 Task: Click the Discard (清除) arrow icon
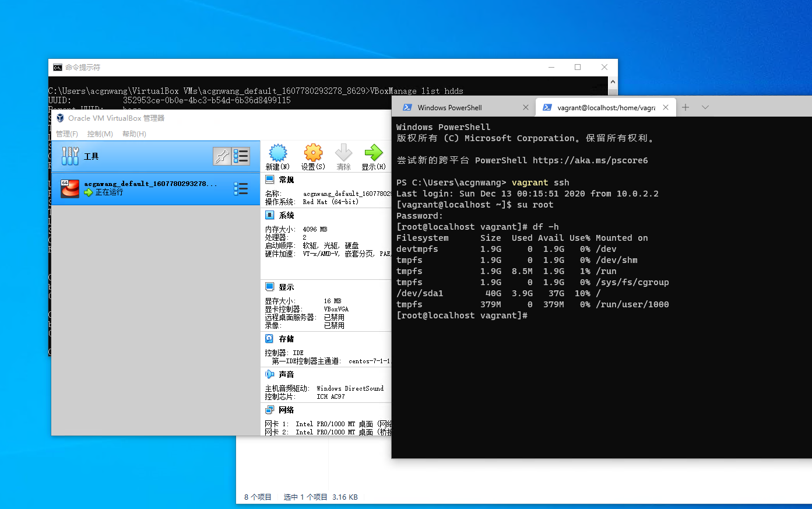[343, 153]
